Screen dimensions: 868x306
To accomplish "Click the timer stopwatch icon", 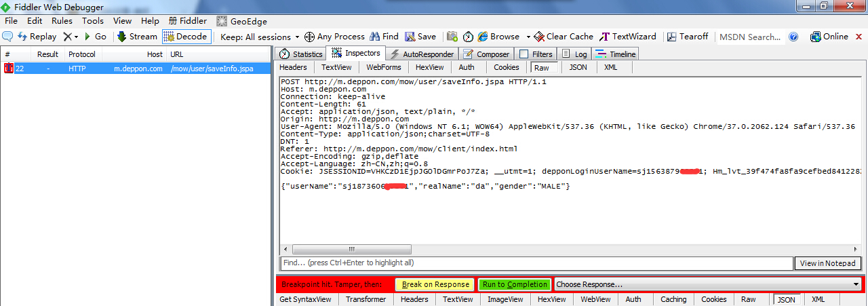I will coord(468,37).
